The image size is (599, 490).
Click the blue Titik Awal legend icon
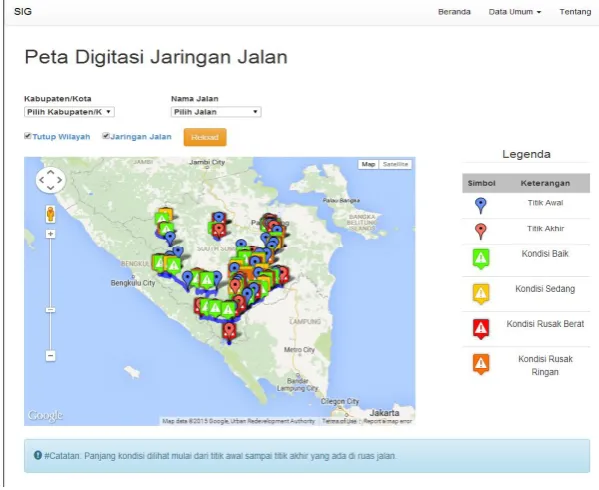481,205
